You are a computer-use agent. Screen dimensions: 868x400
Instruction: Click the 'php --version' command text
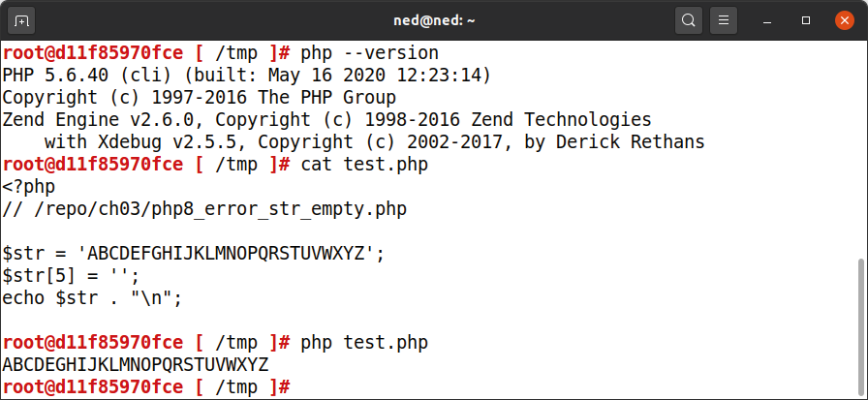pyautogui.click(x=369, y=53)
